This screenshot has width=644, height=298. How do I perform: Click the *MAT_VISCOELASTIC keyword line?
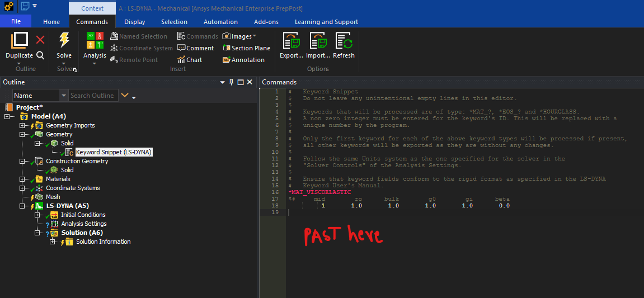click(x=319, y=192)
